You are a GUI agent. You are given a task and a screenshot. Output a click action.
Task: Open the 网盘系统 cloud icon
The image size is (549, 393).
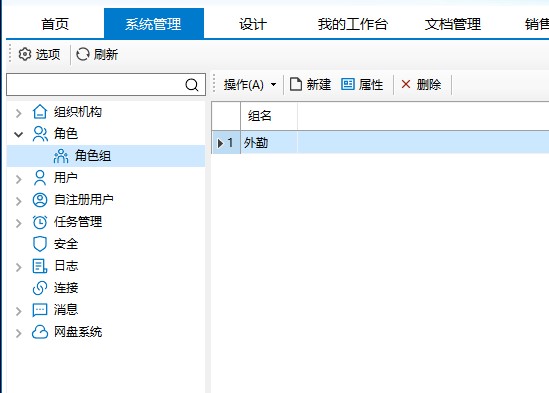[40, 332]
